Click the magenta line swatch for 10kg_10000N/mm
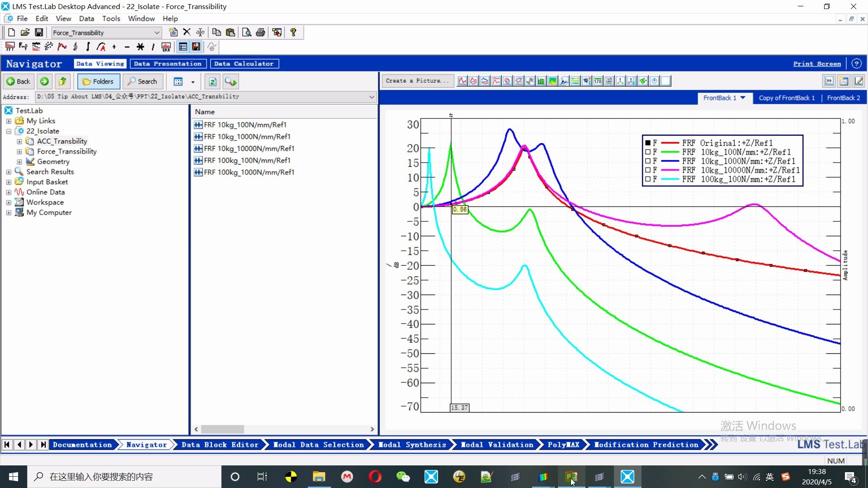Image resolution: width=868 pixels, height=488 pixels. [670, 170]
